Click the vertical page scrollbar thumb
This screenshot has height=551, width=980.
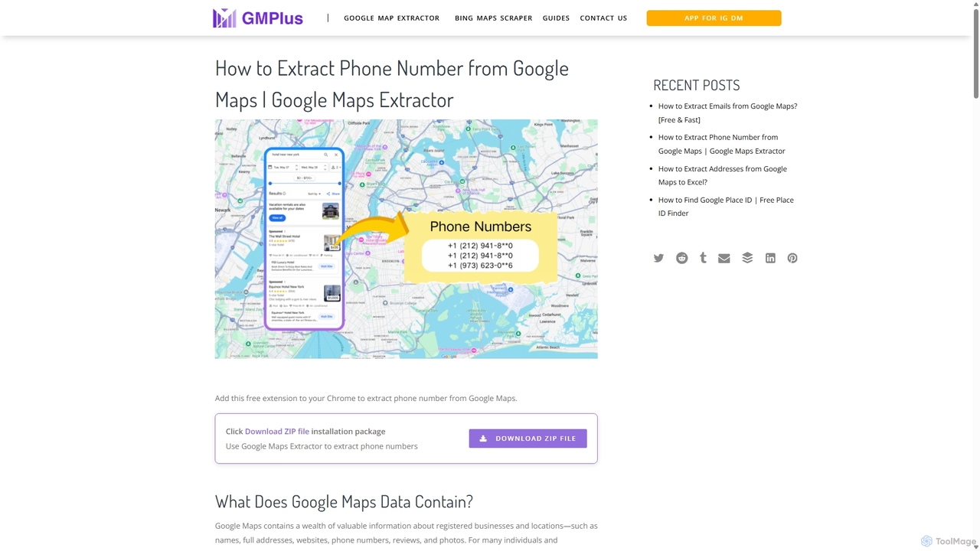coord(975,53)
